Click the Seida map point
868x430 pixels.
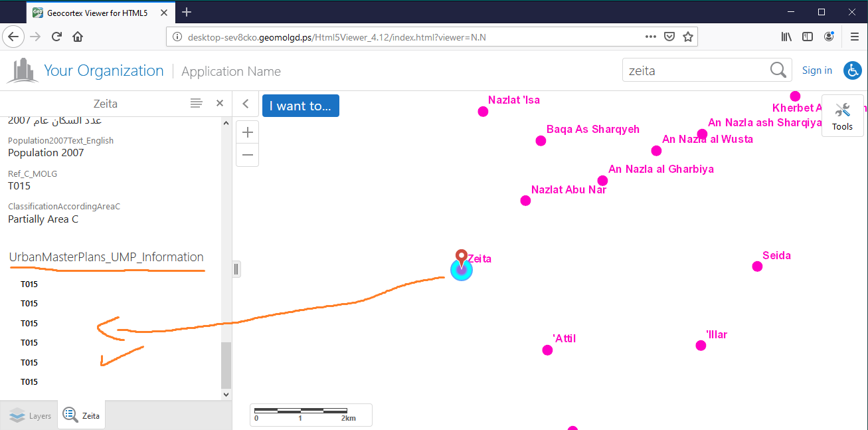(x=757, y=267)
